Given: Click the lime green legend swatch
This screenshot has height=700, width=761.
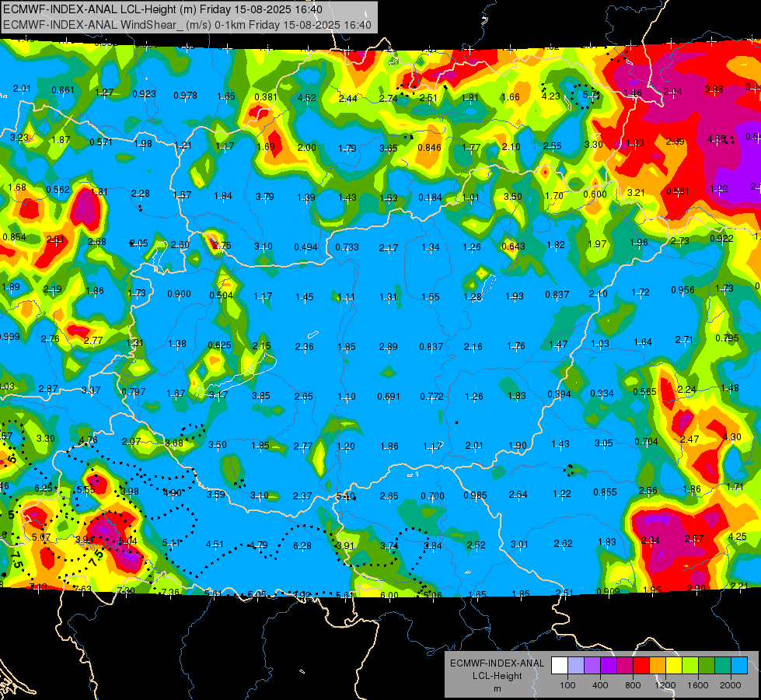Looking at the screenshot, I should tap(690, 666).
